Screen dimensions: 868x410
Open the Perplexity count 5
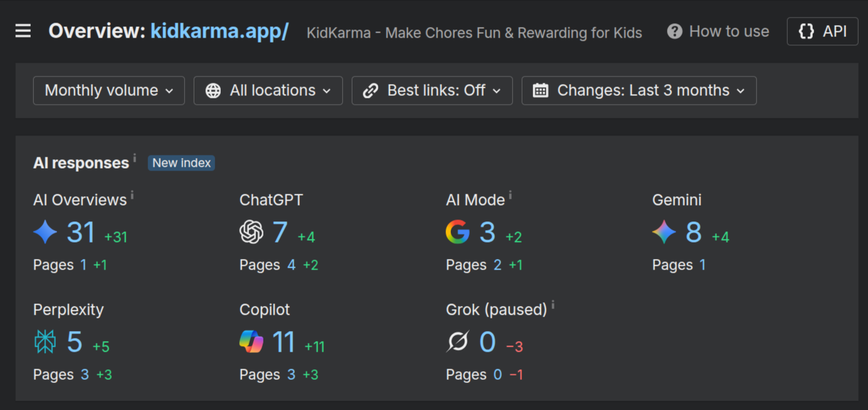pyautogui.click(x=75, y=342)
